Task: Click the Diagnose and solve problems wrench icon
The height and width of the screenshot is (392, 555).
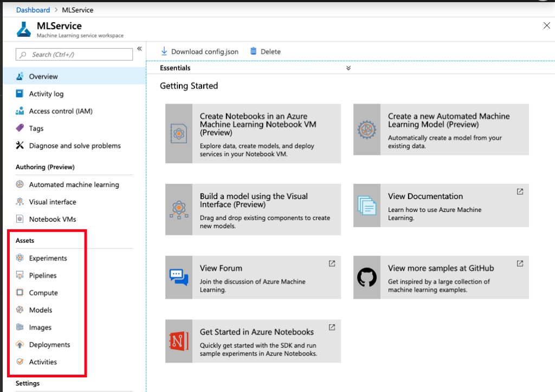Action: [20, 145]
